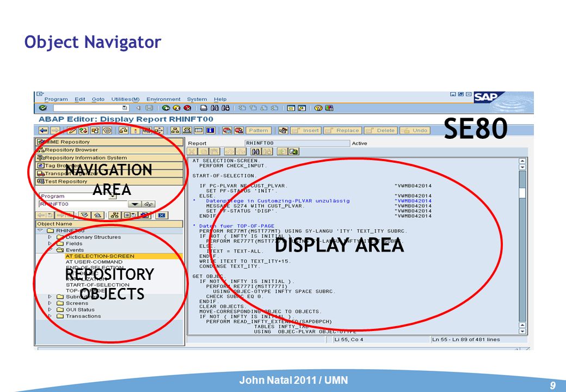Image resolution: width=566 pixels, height=392 pixels.
Task: Expand the Screens folder node
Action: click(50, 303)
